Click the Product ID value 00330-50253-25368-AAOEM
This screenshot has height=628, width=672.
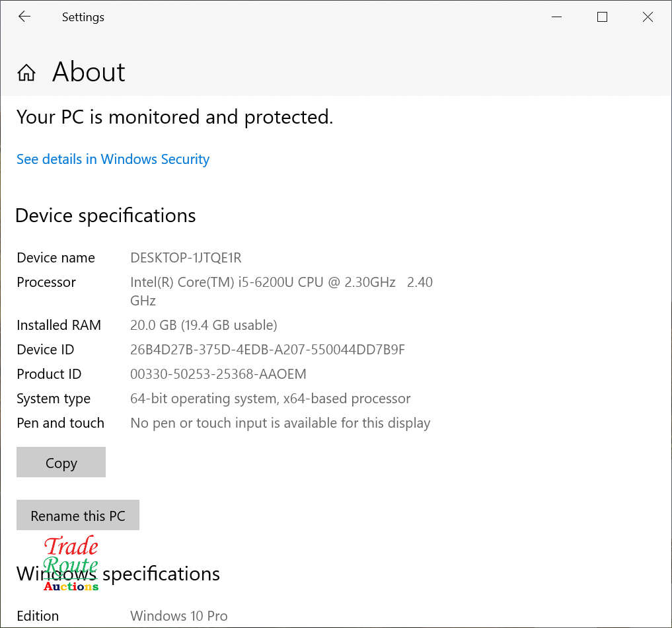pyautogui.click(x=218, y=374)
